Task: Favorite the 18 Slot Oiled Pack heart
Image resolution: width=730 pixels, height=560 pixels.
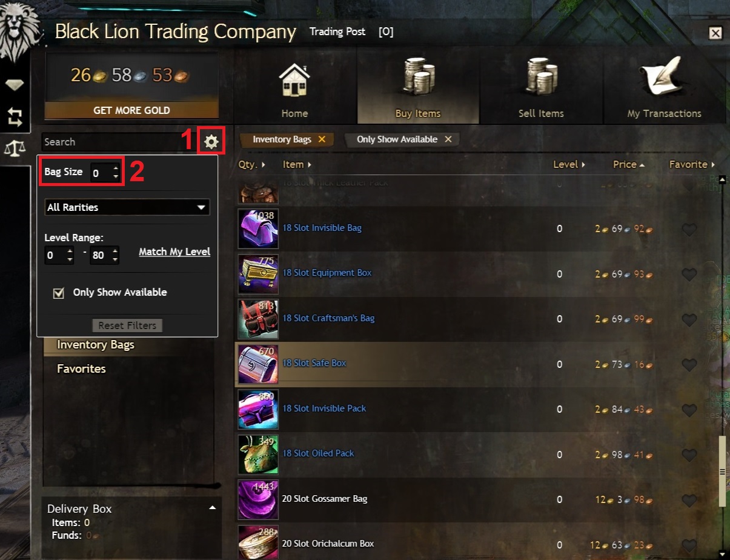Action: (x=689, y=455)
